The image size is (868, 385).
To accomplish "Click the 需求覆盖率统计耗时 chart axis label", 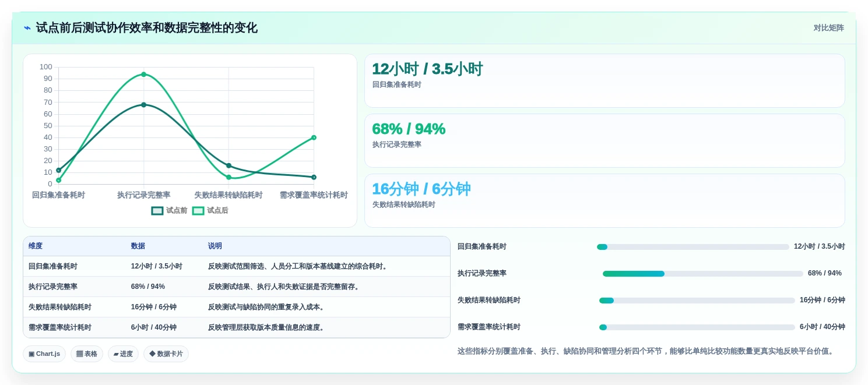I will (x=314, y=195).
